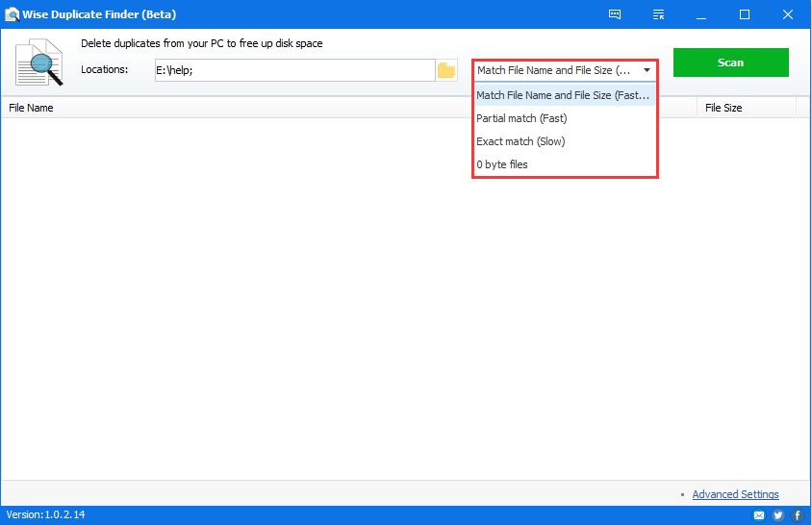Click the Version:1.0.2.14 status text
Viewport: 812px width, 525px height.
click(45, 514)
